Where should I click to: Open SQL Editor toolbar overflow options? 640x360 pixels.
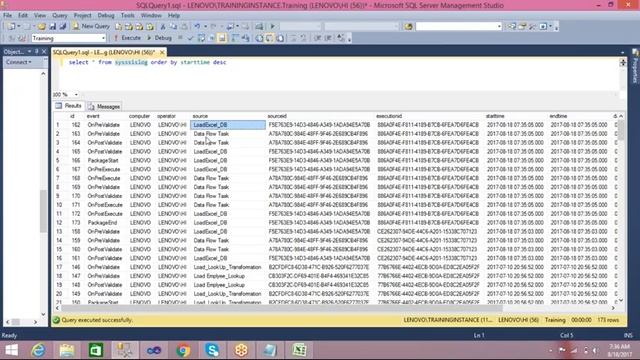coord(349,40)
